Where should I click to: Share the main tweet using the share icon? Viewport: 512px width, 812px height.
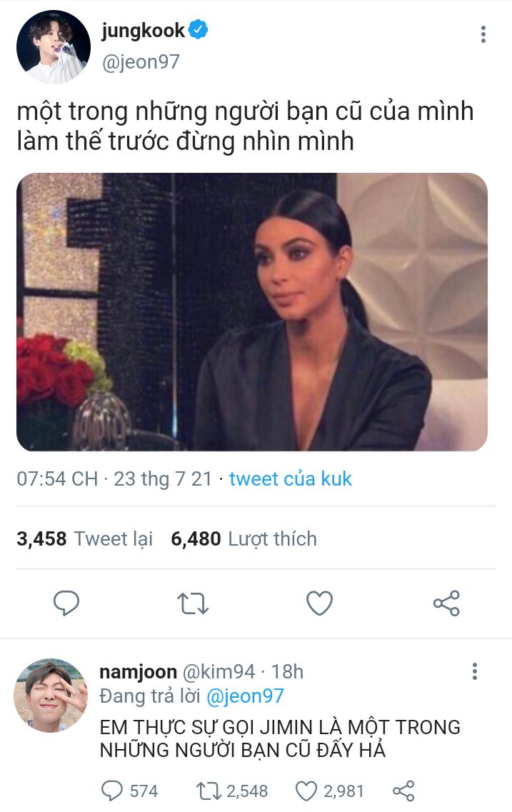pos(446,603)
